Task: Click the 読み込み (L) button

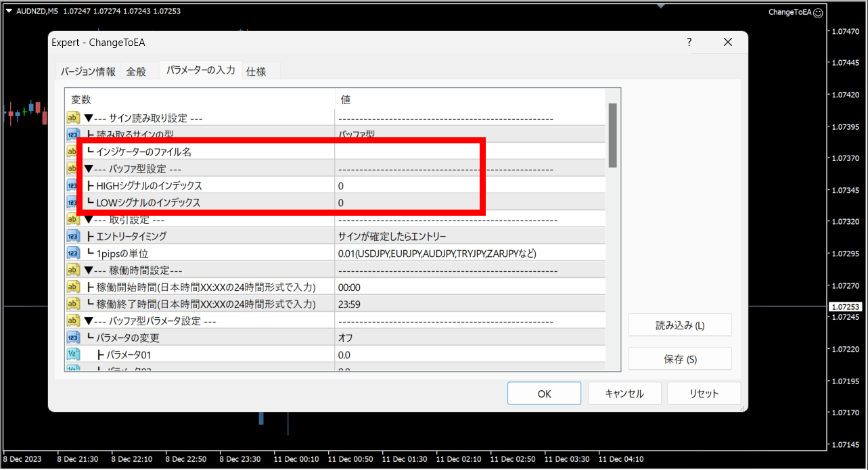Action: click(x=680, y=325)
